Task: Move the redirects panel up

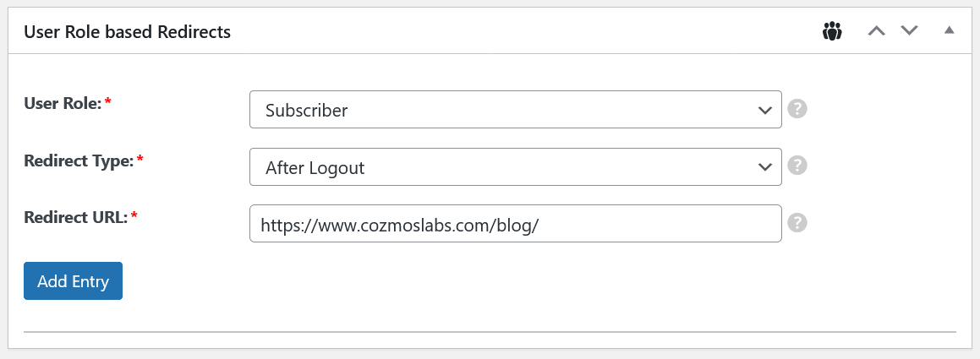Action: coord(877,31)
